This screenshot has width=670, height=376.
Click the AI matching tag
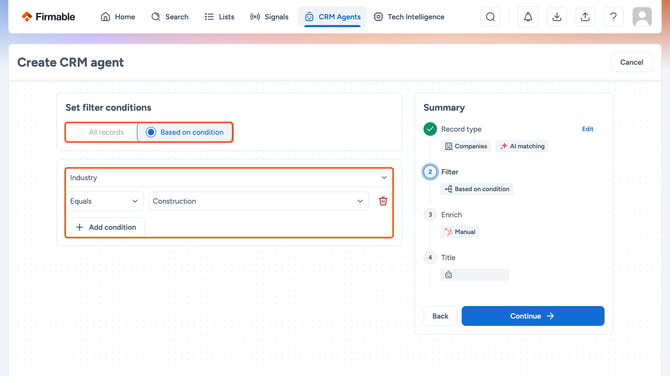tap(522, 146)
